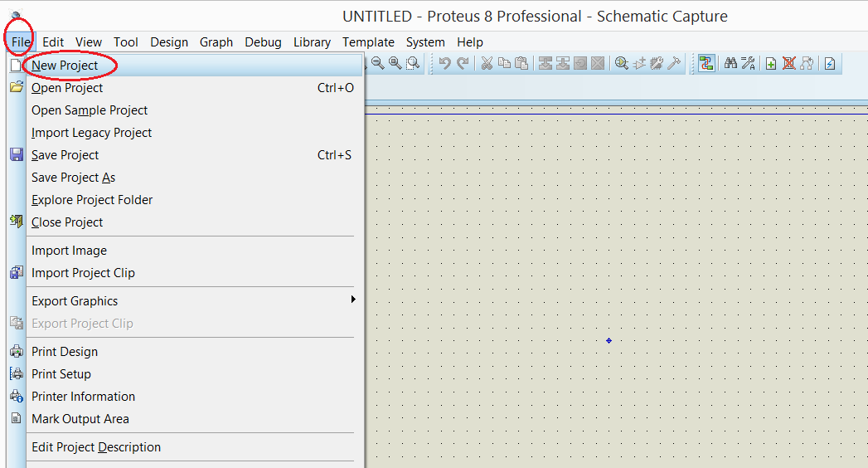Select Printer Information
868x468 pixels.
click(186, 397)
